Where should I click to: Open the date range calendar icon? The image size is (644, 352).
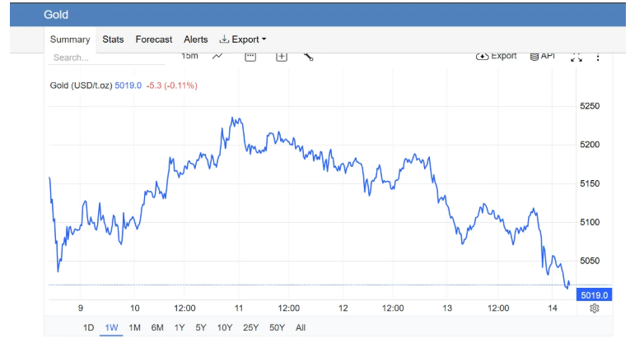(250, 56)
